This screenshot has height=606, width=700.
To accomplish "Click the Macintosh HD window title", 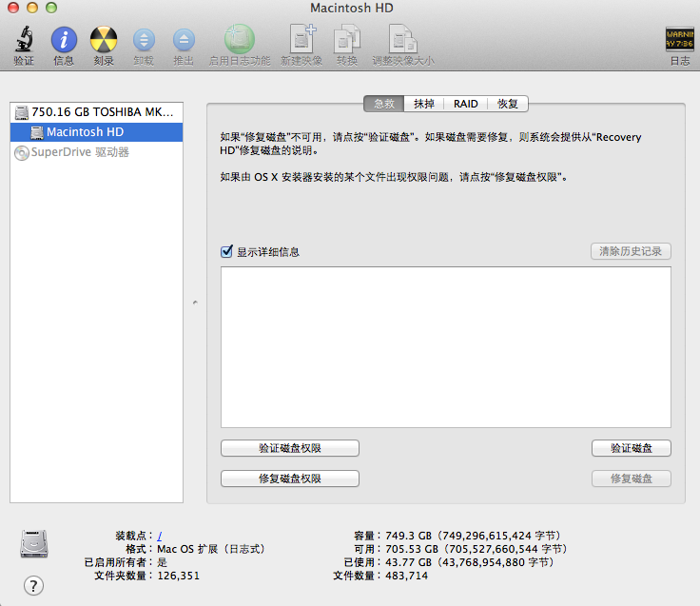I will tap(352, 8).
